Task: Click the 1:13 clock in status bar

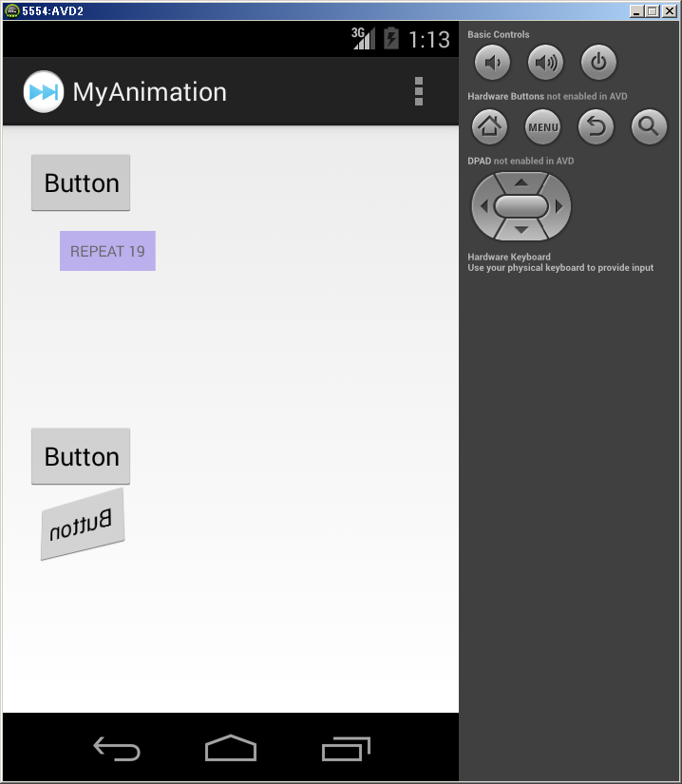Action: point(429,40)
